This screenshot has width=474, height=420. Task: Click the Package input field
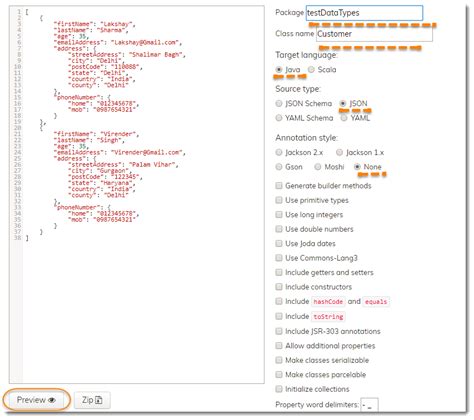364,13
